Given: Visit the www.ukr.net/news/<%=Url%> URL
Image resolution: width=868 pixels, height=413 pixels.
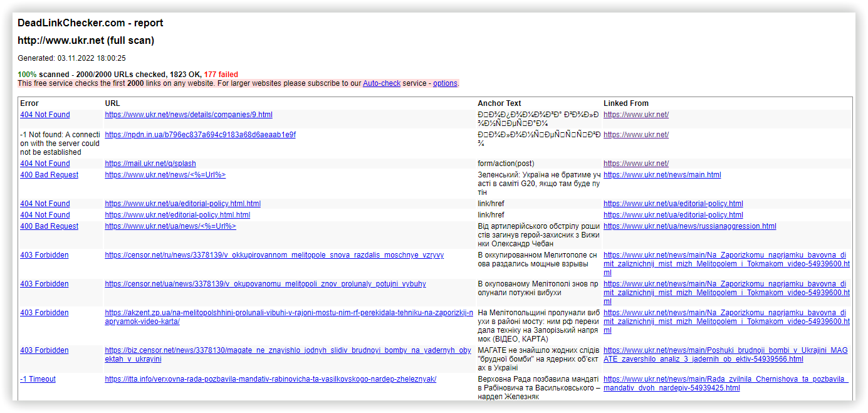Looking at the screenshot, I should 165,175.
